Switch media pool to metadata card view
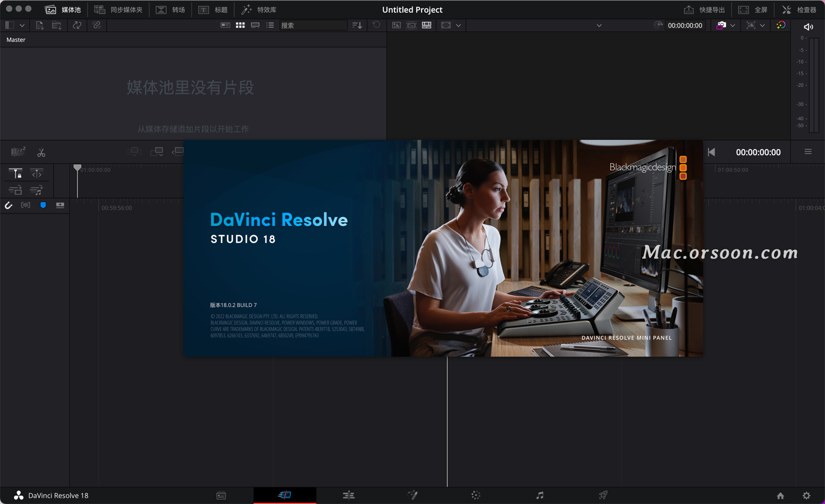Viewport: 825px width, 504px height. tap(225, 25)
